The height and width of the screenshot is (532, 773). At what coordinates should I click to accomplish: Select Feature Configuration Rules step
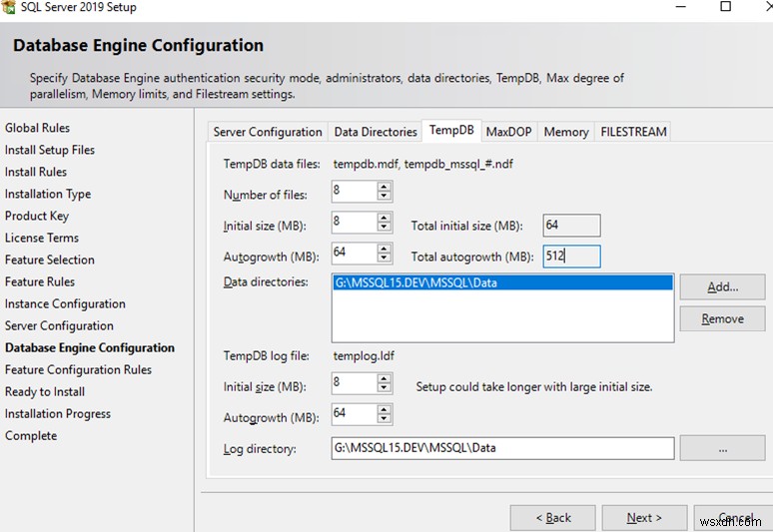pyautogui.click(x=78, y=370)
